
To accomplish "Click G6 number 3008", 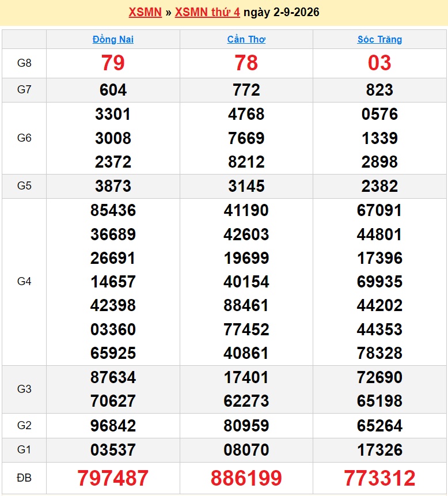I will (x=113, y=138).
